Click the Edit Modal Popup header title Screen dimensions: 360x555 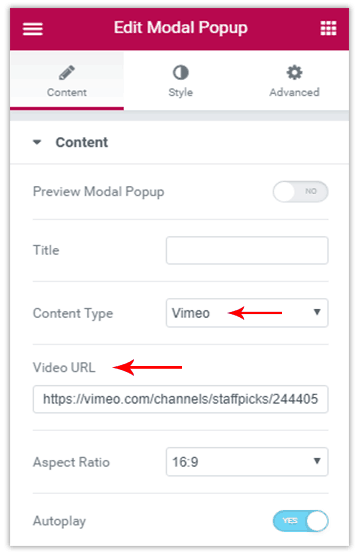(181, 28)
